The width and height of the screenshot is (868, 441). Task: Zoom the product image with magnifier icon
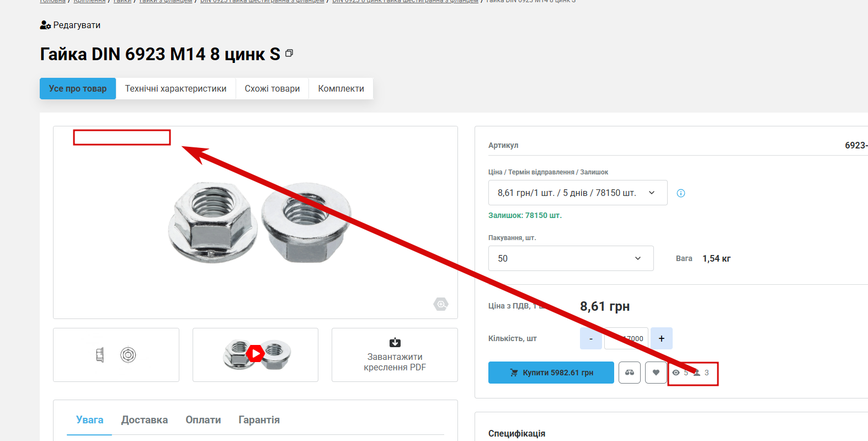pyautogui.click(x=441, y=304)
